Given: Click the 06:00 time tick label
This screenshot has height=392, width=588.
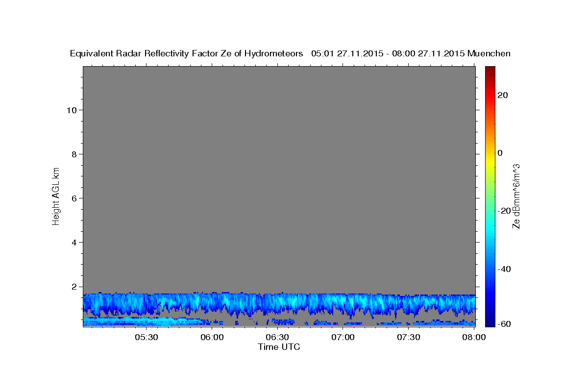Looking at the screenshot, I should pyautogui.click(x=212, y=337).
